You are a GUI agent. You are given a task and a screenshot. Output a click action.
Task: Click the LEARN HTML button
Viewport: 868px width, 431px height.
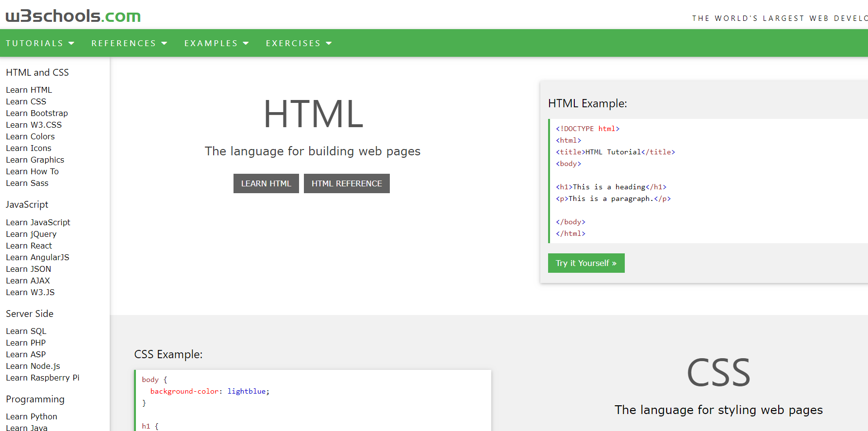pyautogui.click(x=266, y=183)
